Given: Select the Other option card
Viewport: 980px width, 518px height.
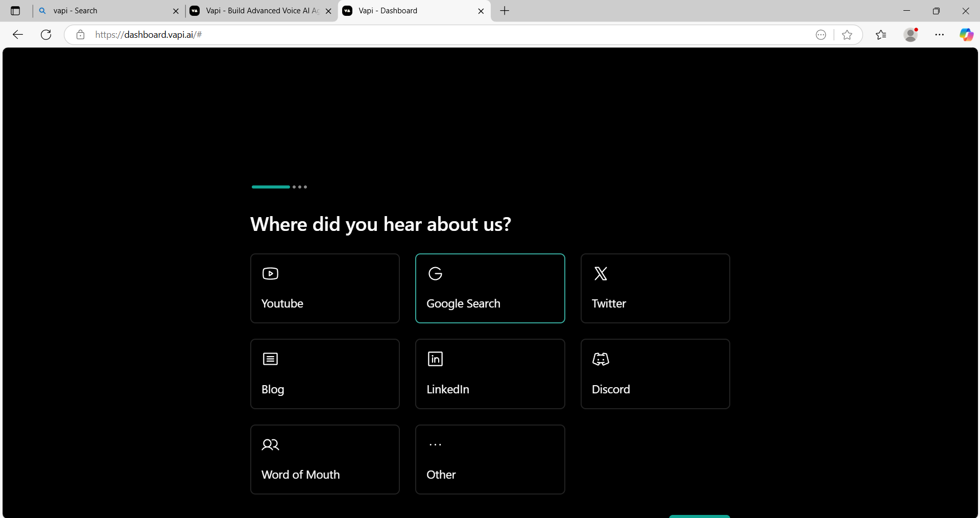Looking at the screenshot, I should pos(490,459).
